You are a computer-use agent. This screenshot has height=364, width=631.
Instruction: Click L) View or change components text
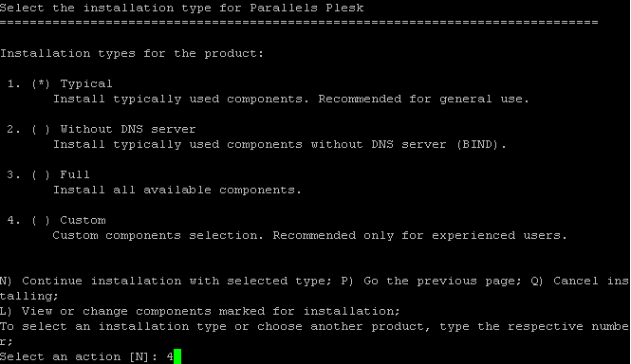coord(199,311)
